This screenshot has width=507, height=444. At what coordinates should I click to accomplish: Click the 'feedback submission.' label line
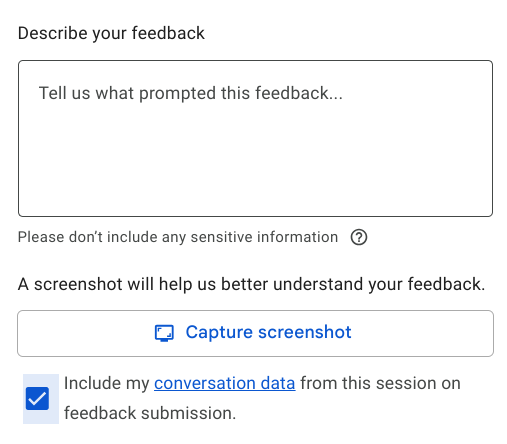150,413
